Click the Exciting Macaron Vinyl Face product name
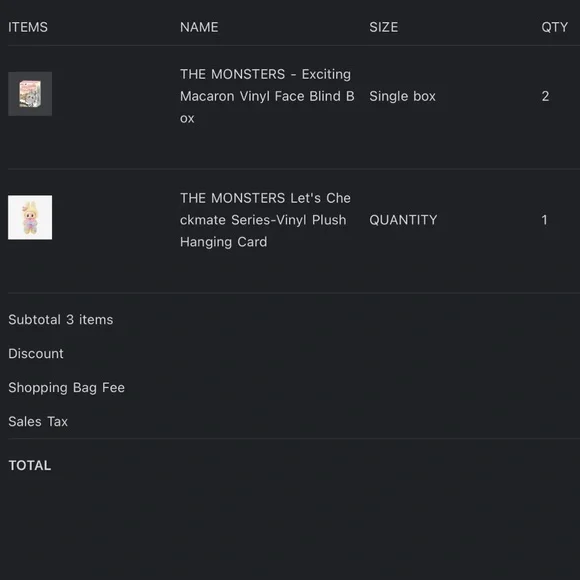 pos(267,96)
